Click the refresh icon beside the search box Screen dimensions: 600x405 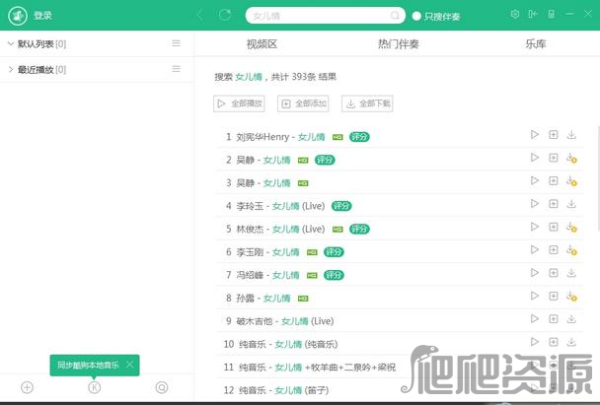pos(225,15)
